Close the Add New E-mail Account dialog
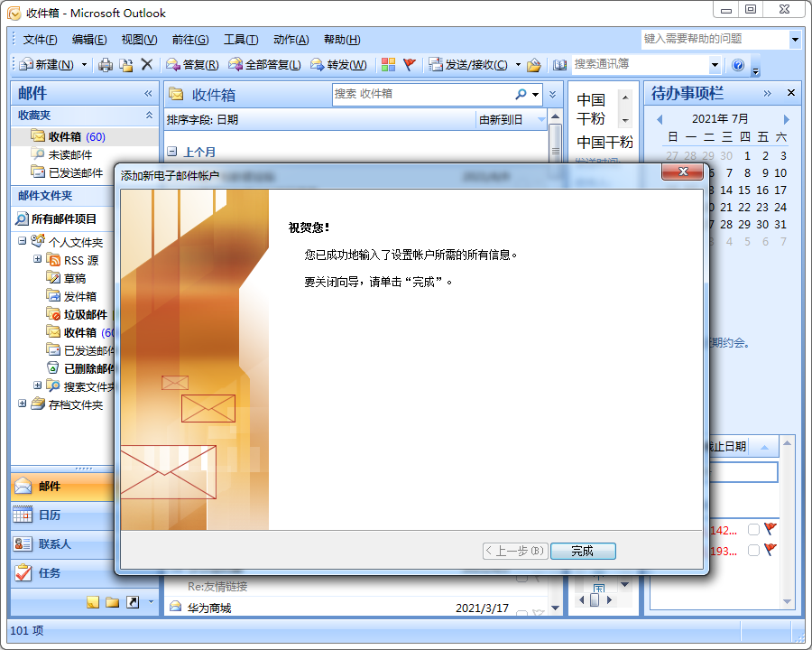This screenshot has height=650, width=812. [x=683, y=172]
